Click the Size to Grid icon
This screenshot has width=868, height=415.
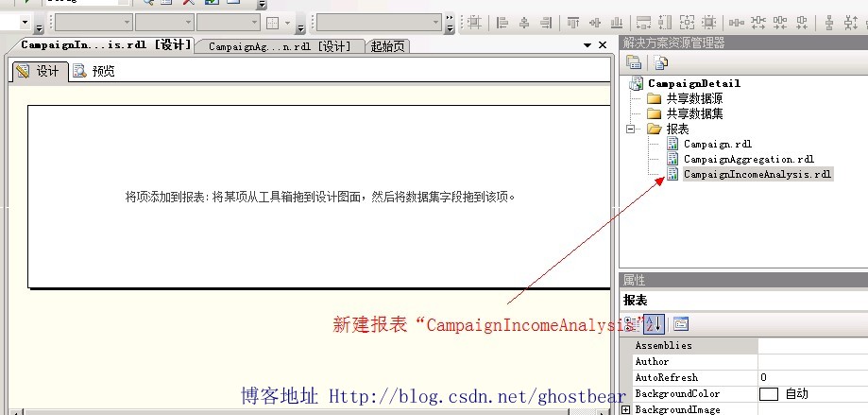coord(709,23)
